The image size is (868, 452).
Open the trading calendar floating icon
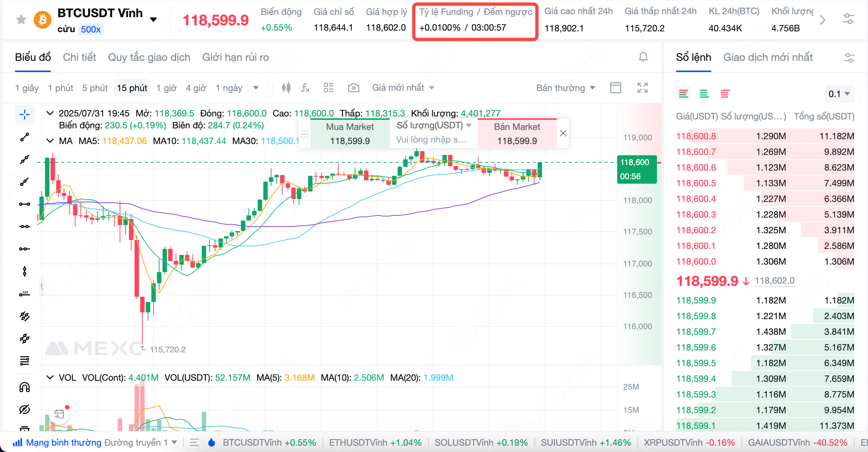[59, 414]
